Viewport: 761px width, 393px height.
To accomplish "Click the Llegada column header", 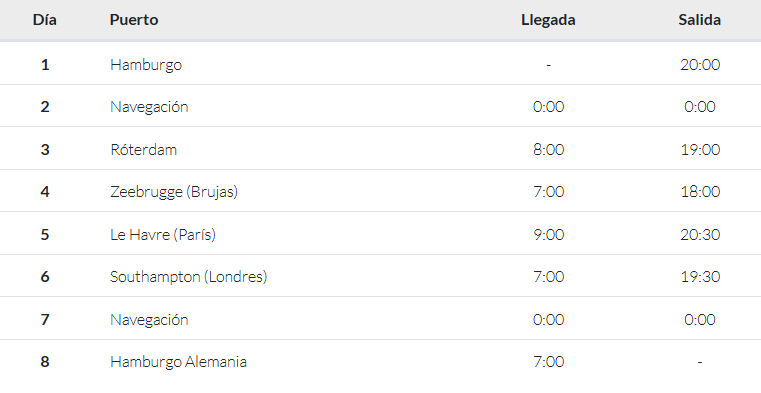I will pos(548,20).
